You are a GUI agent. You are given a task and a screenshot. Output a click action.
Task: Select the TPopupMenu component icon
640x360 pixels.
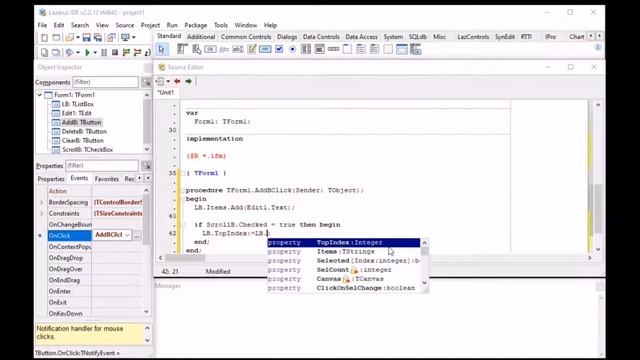[196, 49]
